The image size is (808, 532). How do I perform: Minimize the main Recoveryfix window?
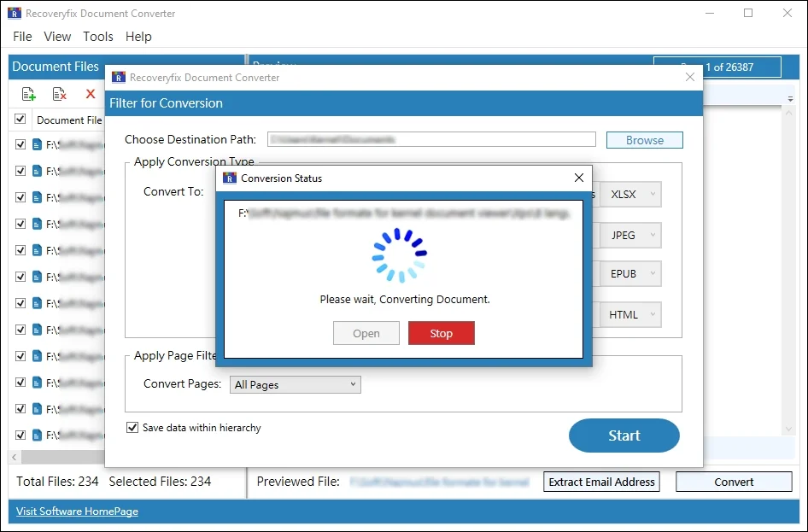click(x=710, y=13)
